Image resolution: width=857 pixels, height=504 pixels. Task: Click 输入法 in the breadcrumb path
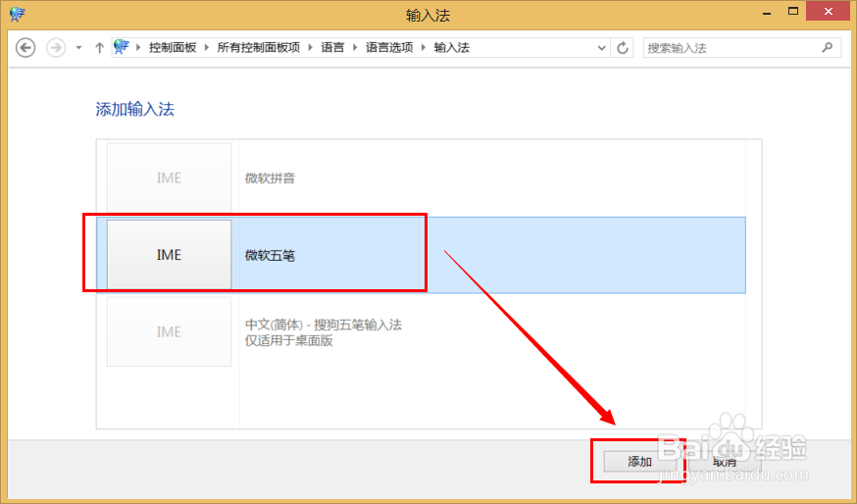[x=451, y=48]
